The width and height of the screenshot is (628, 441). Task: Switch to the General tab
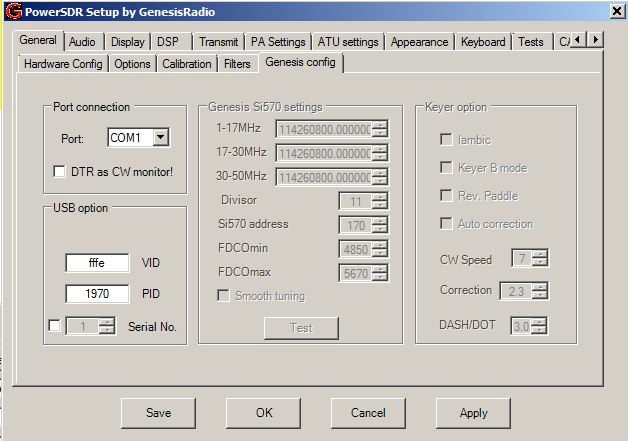[x=38, y=40]
